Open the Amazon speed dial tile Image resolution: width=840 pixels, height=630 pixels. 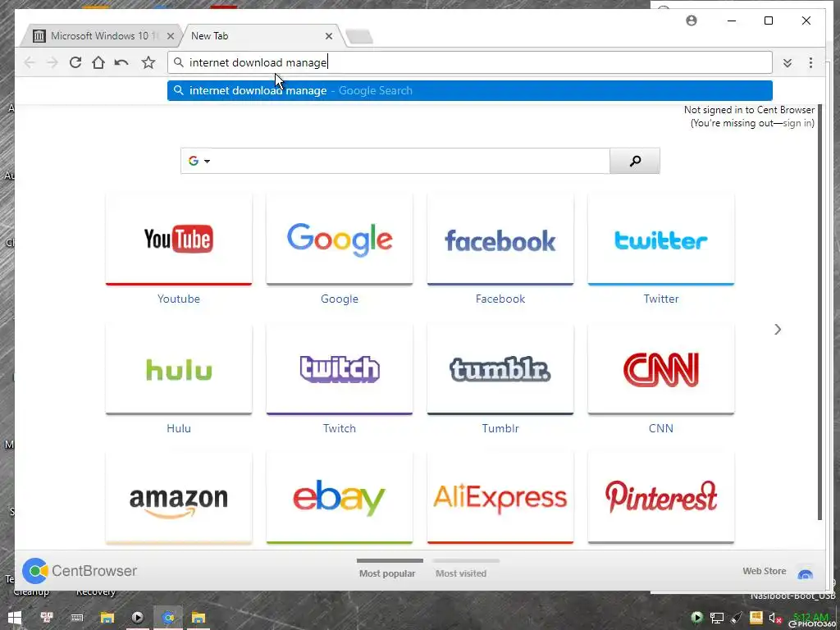click(179, 498)
